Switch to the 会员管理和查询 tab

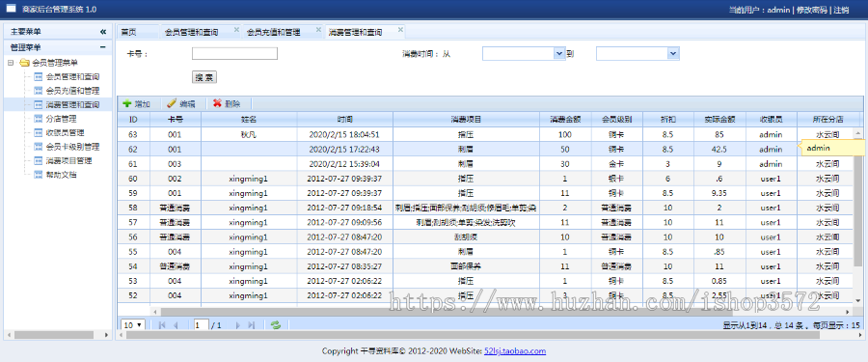point(192,32)
